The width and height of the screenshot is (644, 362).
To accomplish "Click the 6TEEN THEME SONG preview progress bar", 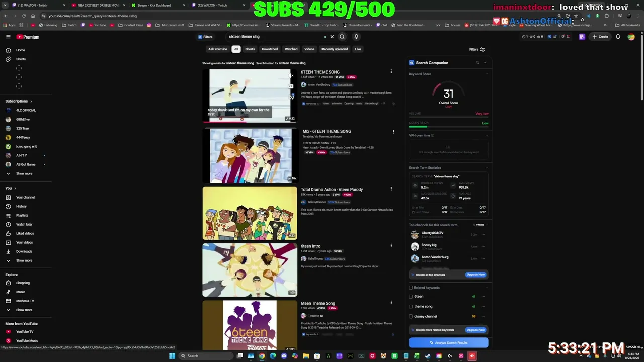I will click(x=250, y=121).
